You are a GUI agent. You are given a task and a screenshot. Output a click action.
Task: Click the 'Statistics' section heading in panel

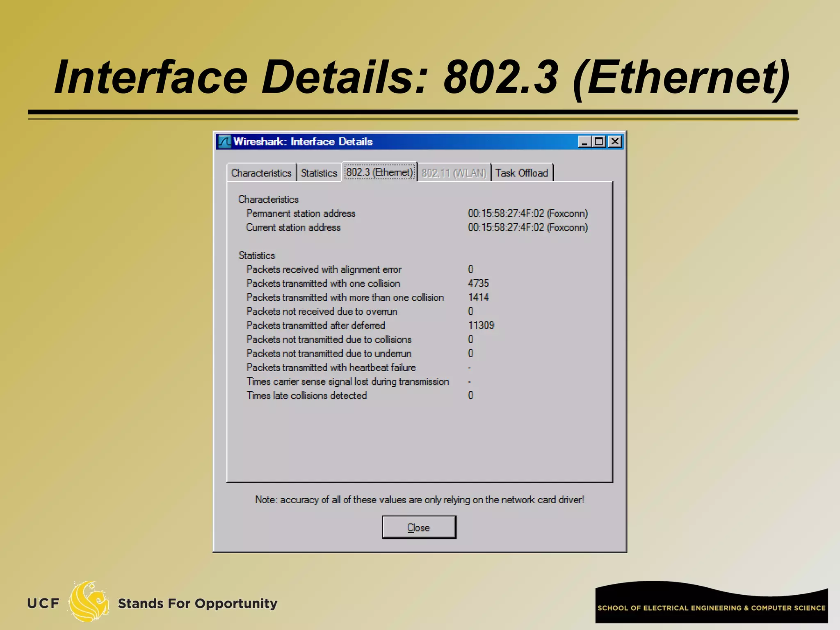(257, 256)
